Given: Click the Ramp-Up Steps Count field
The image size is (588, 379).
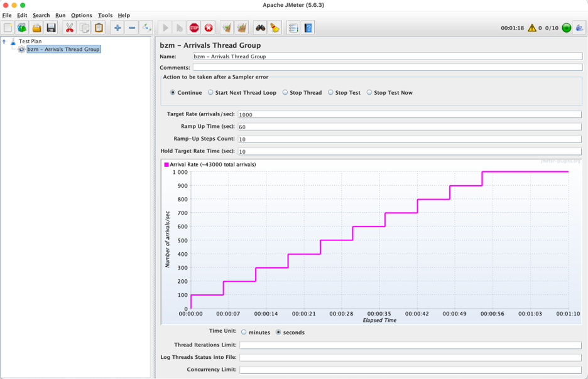Looking at the screenshot, I should (410, 139).
